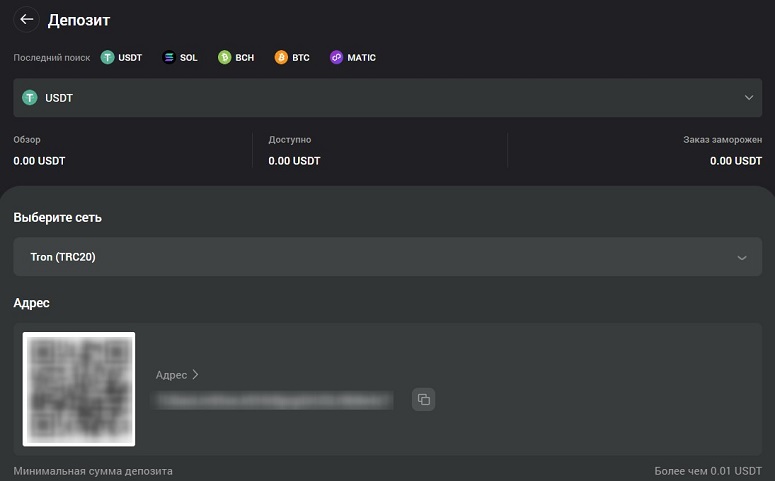Go back with the arrow button
Screen dimensions: 775x481
coord(26,20)
